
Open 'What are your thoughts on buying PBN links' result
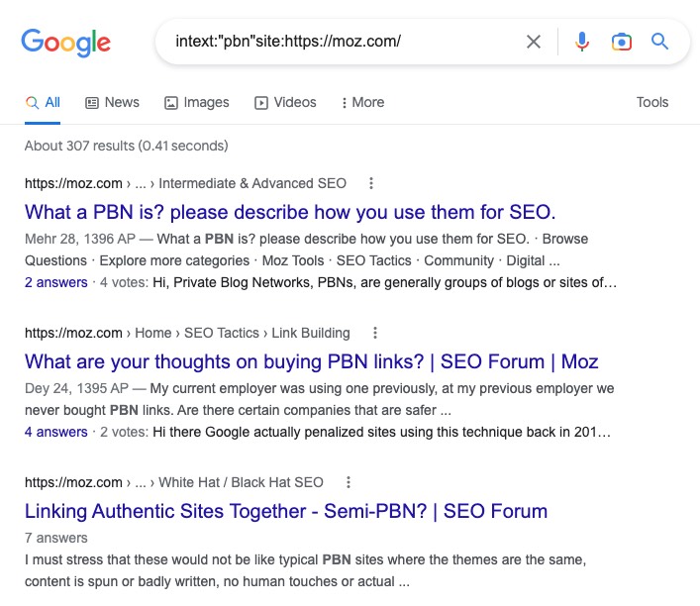click(312, 361)
